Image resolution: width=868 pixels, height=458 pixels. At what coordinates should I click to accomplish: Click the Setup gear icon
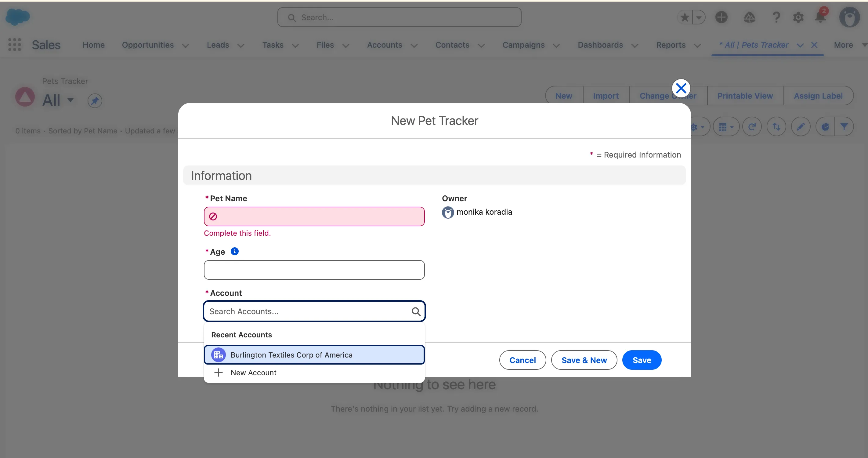[798, 17]
